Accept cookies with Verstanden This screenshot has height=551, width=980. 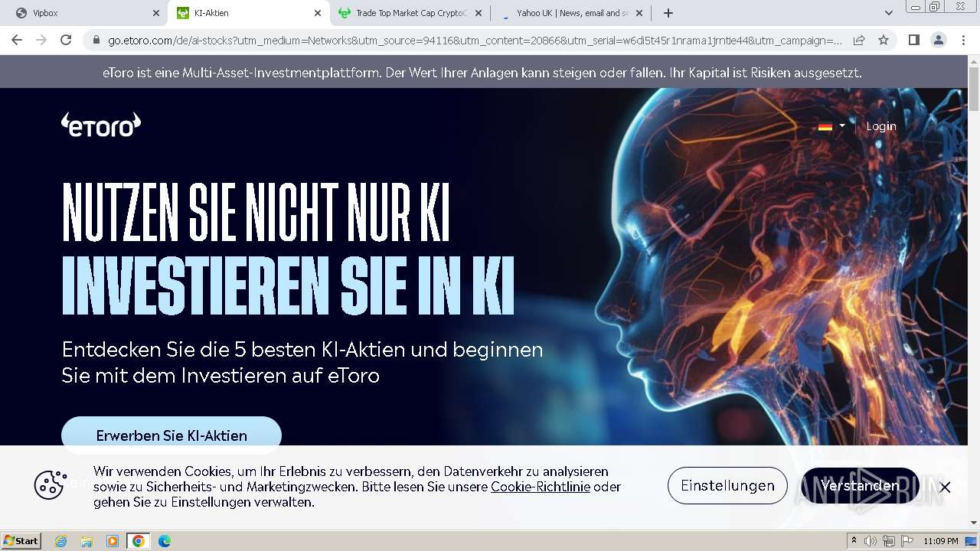[860, 485]
